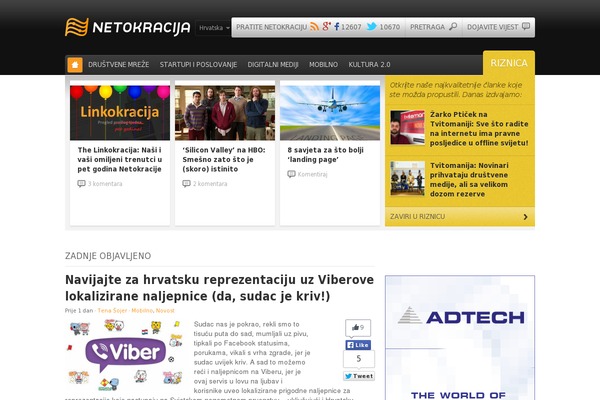Open the Mobilno category link under headline

(x=142, y=310)
